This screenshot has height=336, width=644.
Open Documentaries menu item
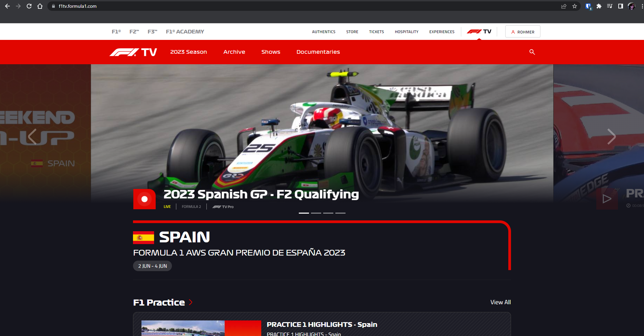pos(318,52)
